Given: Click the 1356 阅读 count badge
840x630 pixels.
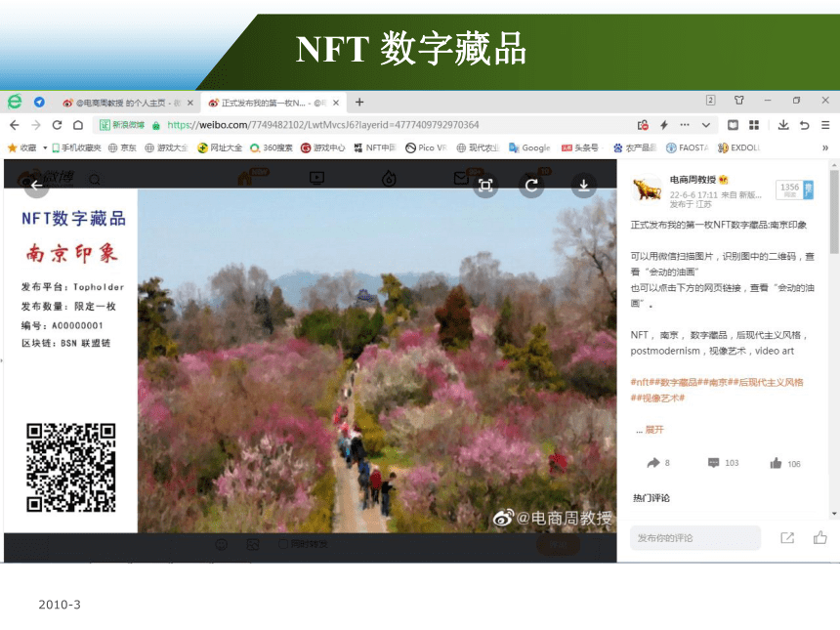Looking at the screenshot, I should [795, 189].
